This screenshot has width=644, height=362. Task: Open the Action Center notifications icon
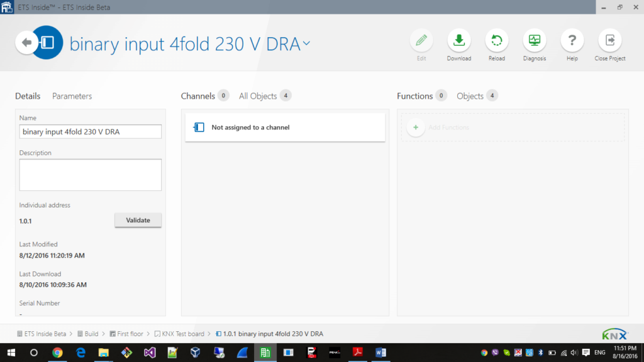(586, 353)
